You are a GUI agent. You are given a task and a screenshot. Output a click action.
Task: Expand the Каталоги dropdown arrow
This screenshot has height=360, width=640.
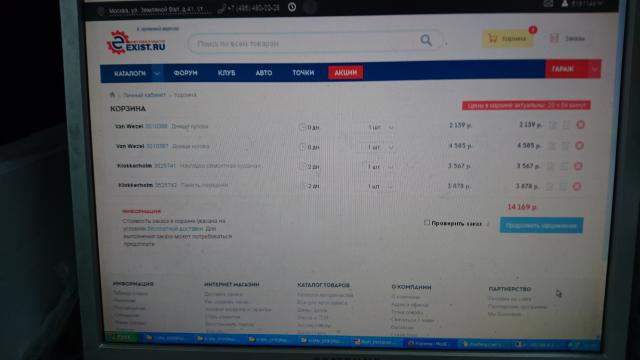[157, 73]
